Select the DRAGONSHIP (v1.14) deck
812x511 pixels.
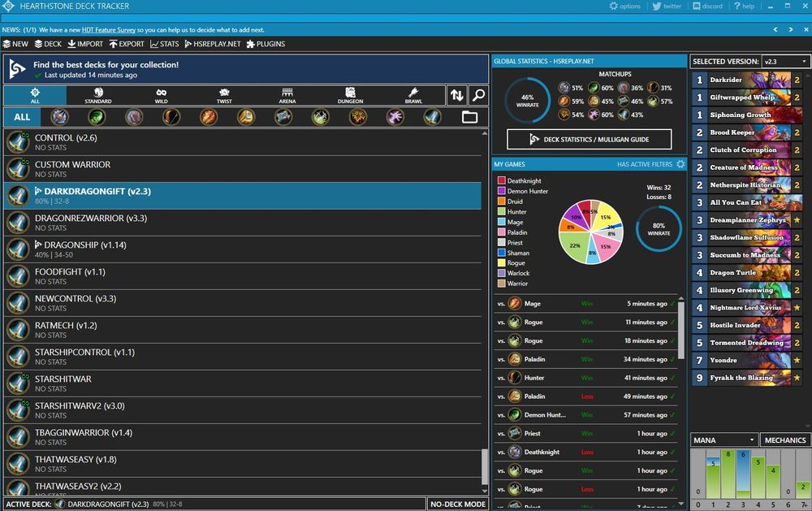[242, 249]
